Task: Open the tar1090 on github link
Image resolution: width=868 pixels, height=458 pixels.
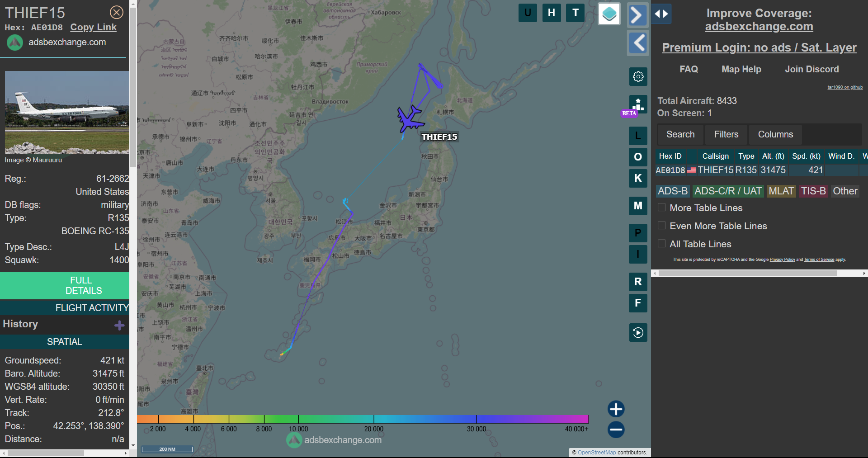Action: (845, 87)
